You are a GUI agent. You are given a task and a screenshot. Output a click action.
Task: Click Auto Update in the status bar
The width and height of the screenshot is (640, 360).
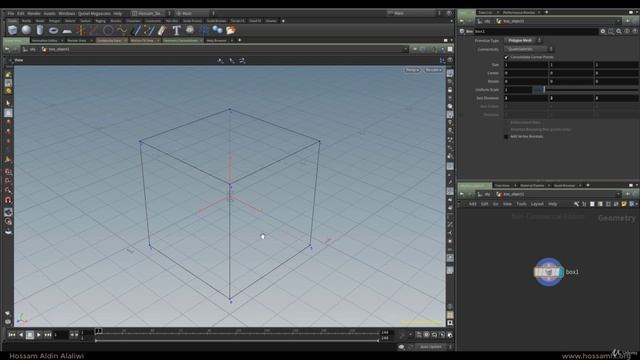click(x=431, y=347)
